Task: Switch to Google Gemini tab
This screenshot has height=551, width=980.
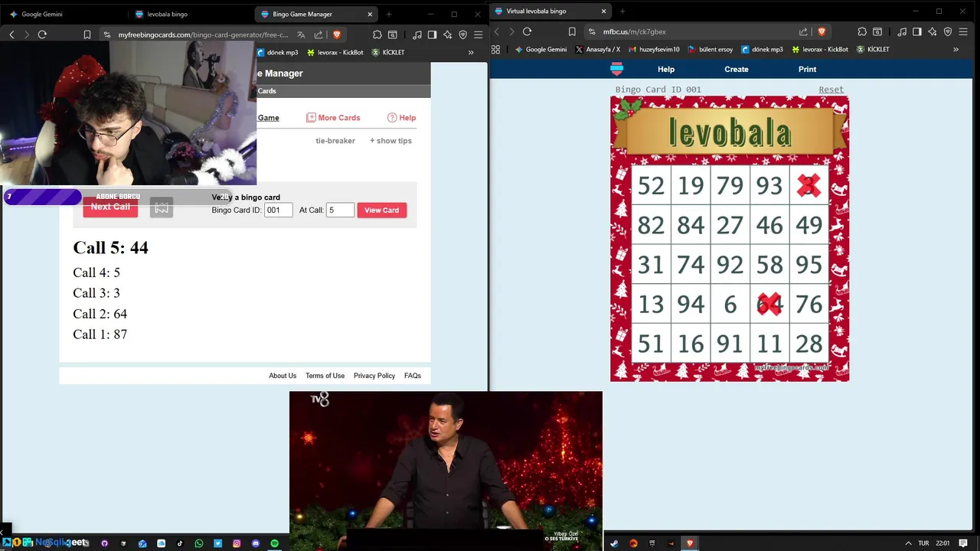Action: point(64,14)
